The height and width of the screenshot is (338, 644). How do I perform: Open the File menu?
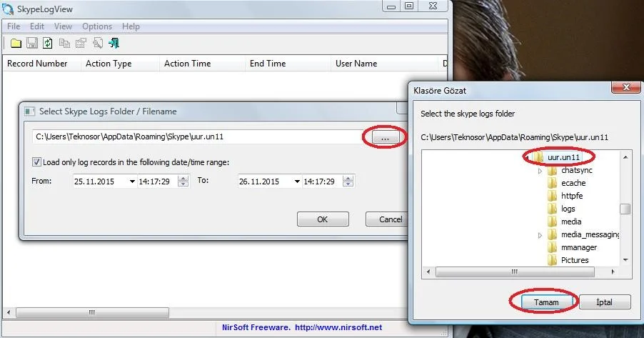pos(14,26)
